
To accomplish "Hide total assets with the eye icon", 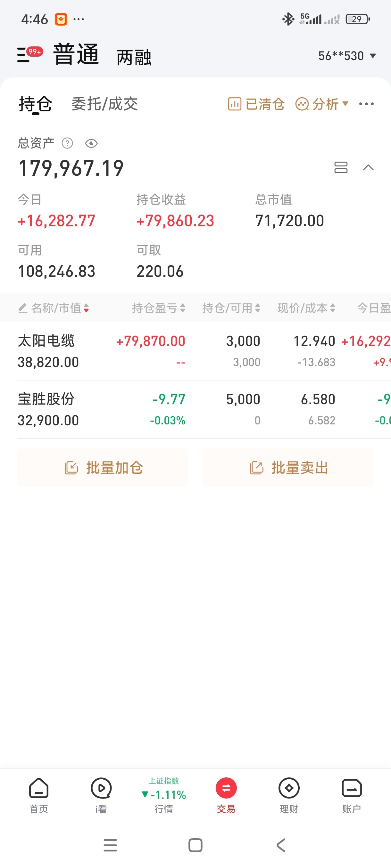I will [x=91, y=143].
